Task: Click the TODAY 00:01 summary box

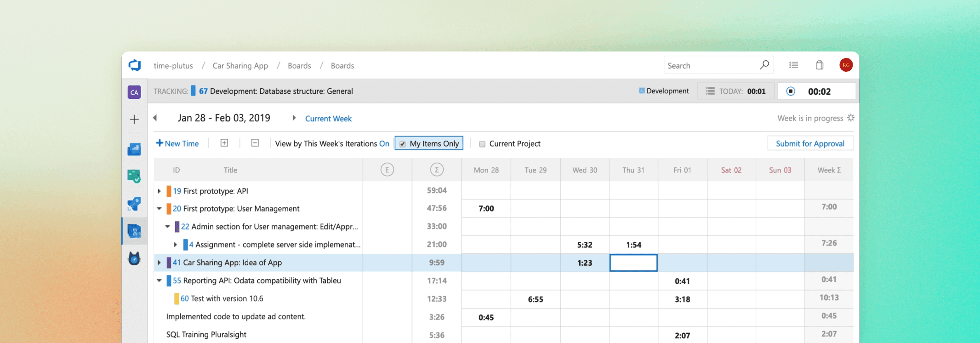Action: [736, 91]
